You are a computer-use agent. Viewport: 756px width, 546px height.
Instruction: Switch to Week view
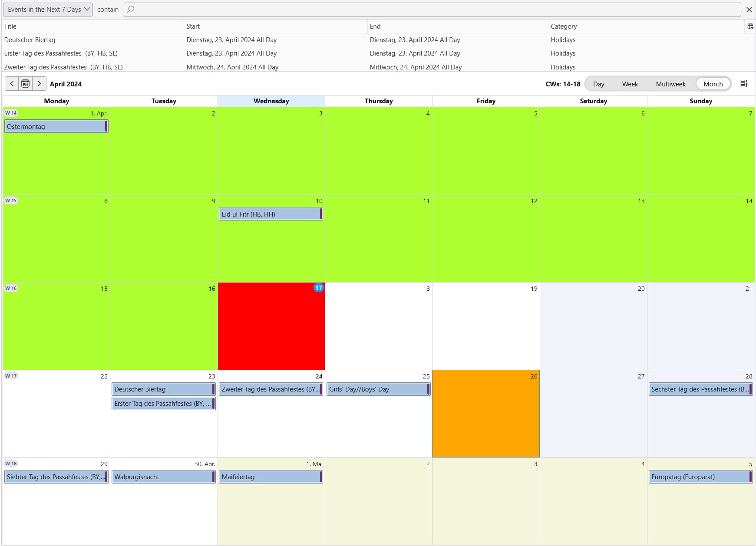[630, 84]
